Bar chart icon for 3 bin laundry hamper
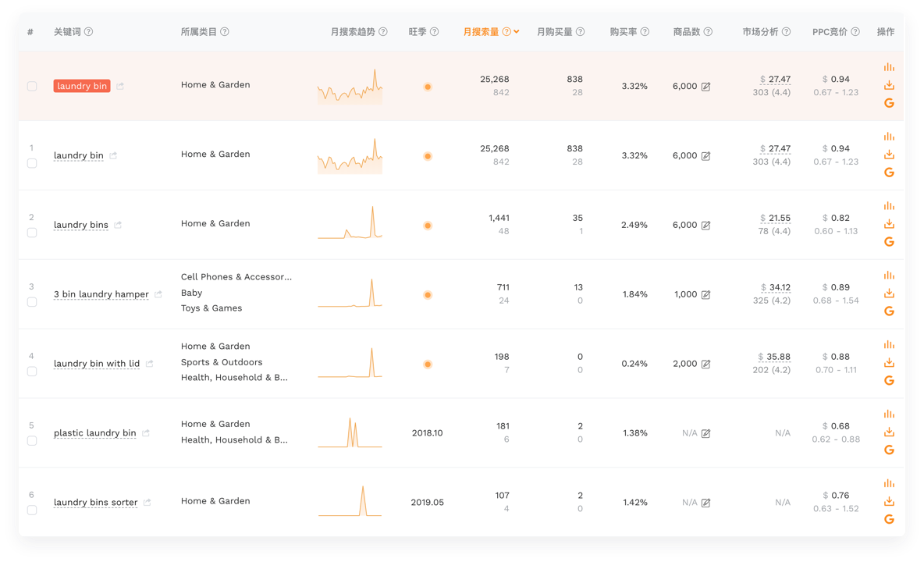 pos(889,275)
